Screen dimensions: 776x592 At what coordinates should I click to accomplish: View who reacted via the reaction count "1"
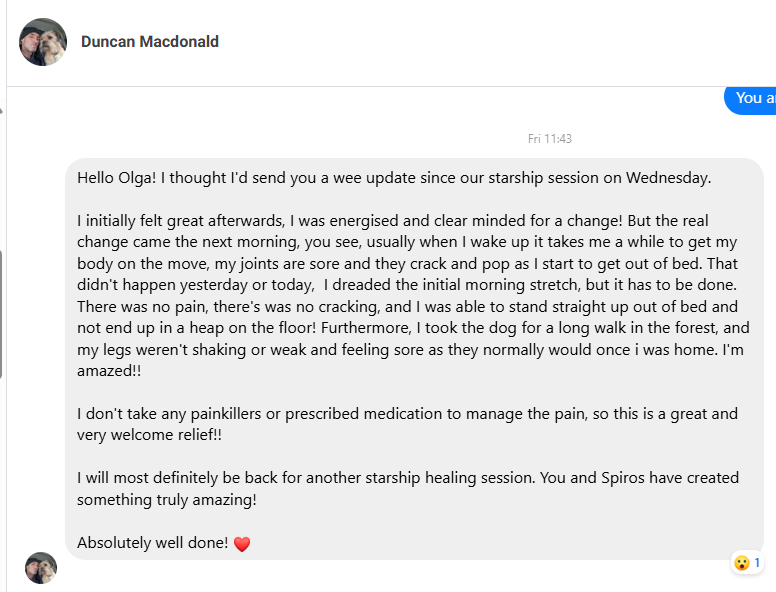pos(757,563)
